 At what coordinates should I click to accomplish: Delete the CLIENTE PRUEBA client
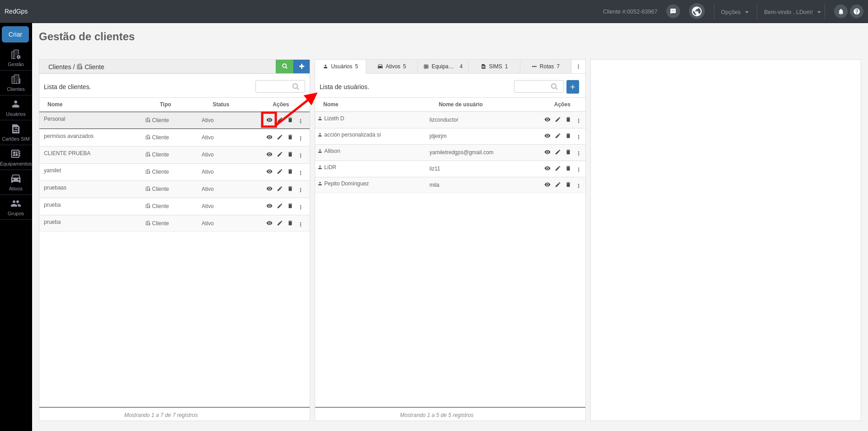coord(290,154)
